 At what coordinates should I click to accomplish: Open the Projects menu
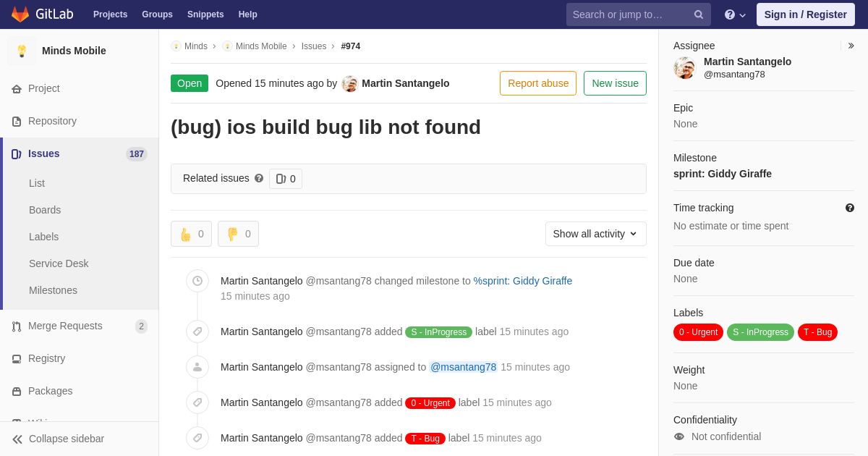pos(111,14)
